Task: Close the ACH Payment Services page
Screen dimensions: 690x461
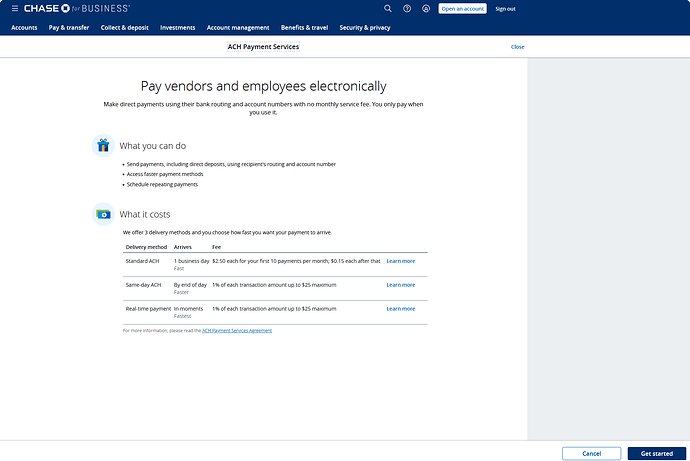Action: coord(517,47)
